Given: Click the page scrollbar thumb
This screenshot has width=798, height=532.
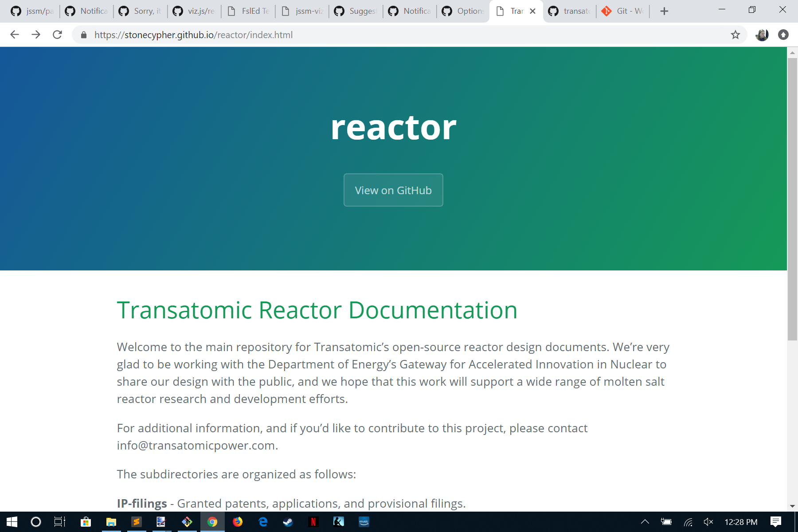Looking at the screenshot, I should (792, 199).
